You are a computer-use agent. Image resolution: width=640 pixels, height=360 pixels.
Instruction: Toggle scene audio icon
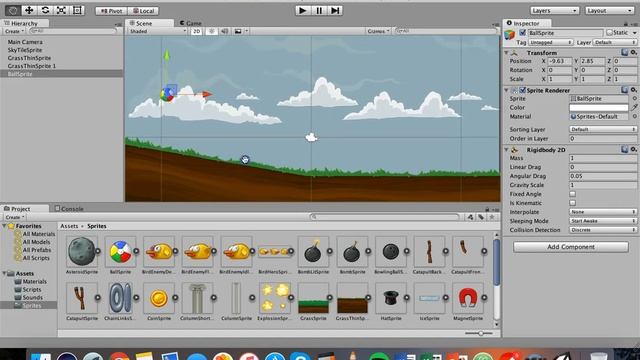tap(224, 31)
